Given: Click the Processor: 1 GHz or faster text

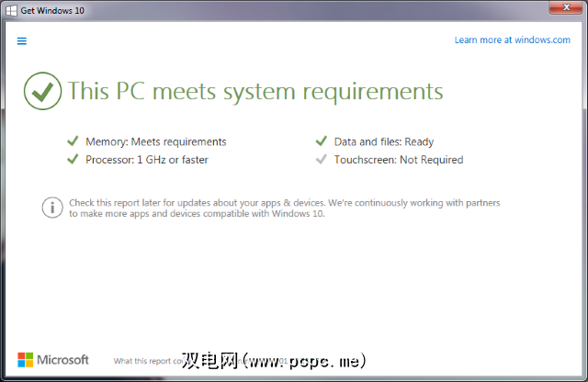Looking at the screenshot, I should click(x=147, y=160).
